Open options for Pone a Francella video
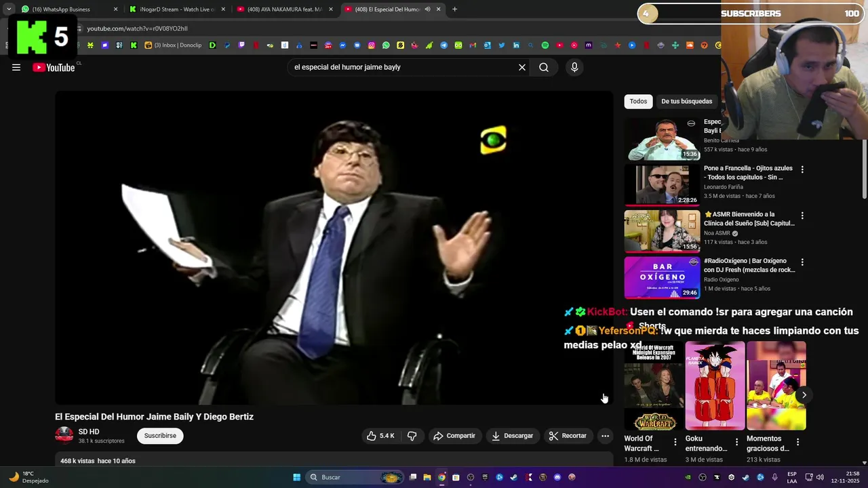Viewport: 868px width, 488px height. (x=802, y=169)
